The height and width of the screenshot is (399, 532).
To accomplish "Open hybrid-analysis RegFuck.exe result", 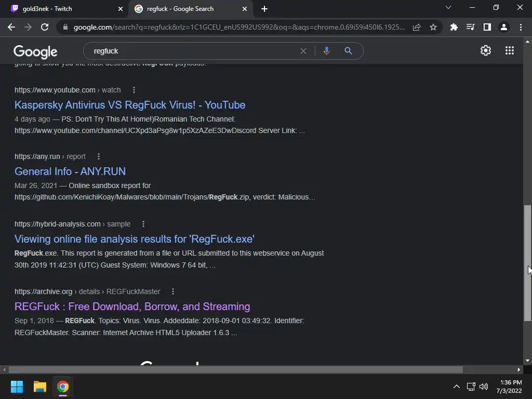I will [135, 239].
